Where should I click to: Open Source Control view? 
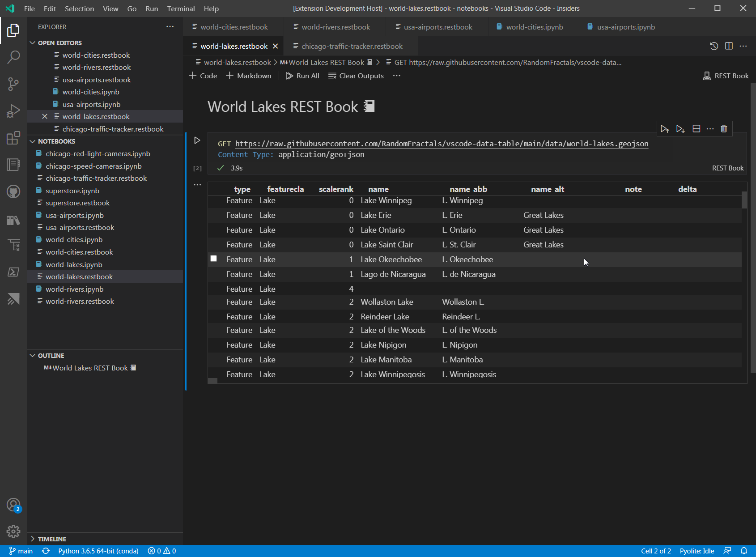(13, 84)
